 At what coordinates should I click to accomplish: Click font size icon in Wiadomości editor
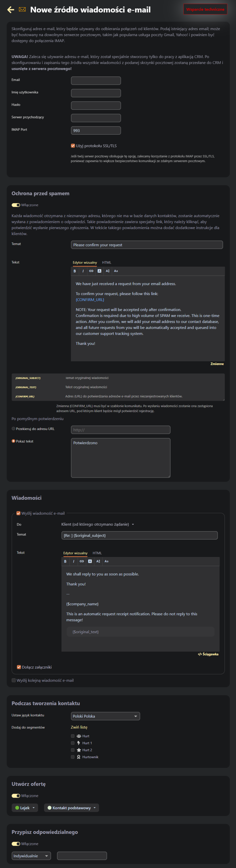click(98, 561)
